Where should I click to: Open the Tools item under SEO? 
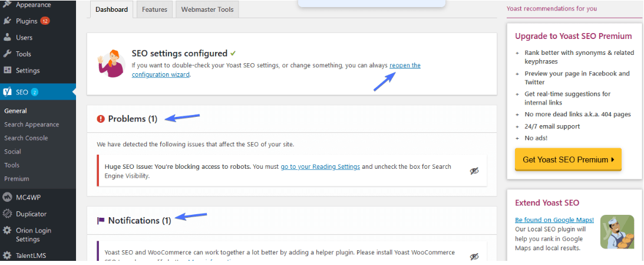(x=12, y=165)
